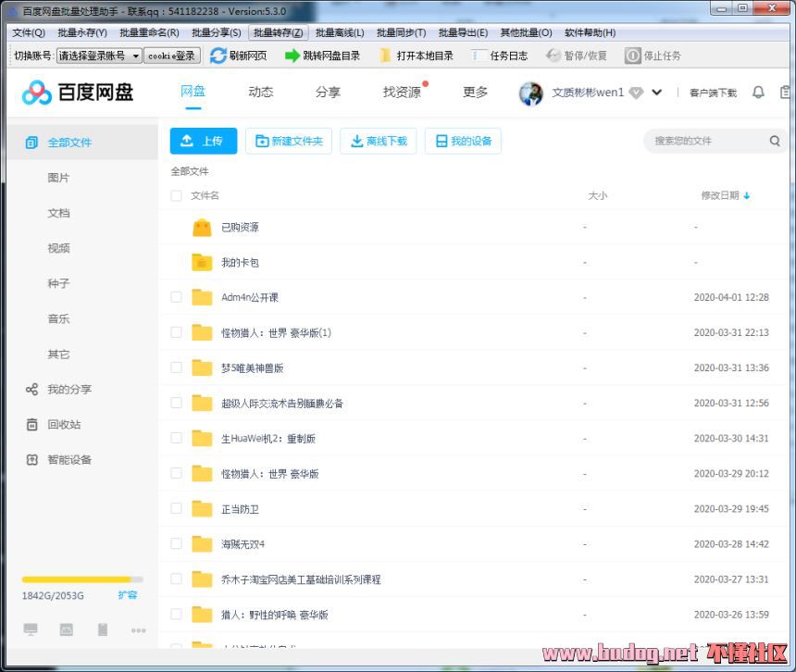This screenshot has width=796, height=672.
Task: Check the box for 正当防卫
Action: click(176, 508)
